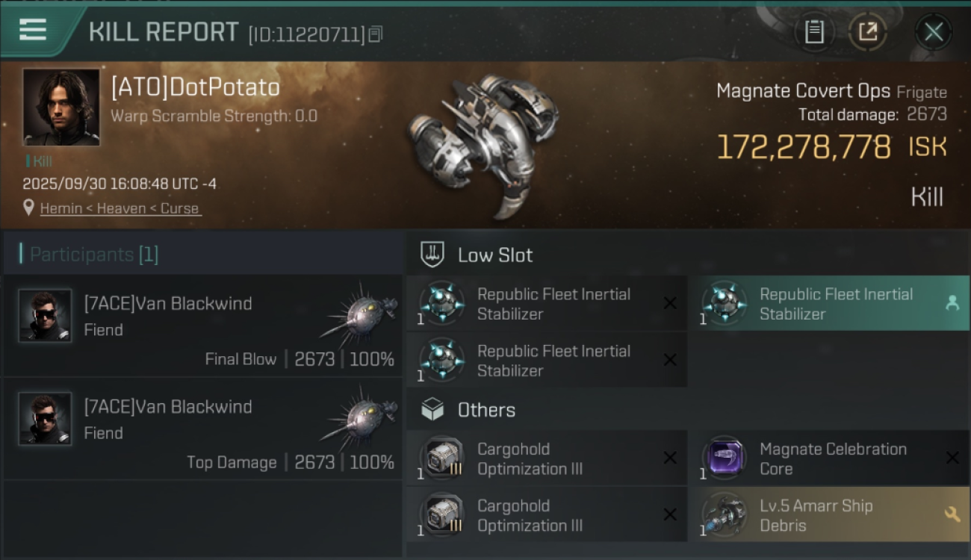Close the kill report window
The image size is (971, 560).
934,31
